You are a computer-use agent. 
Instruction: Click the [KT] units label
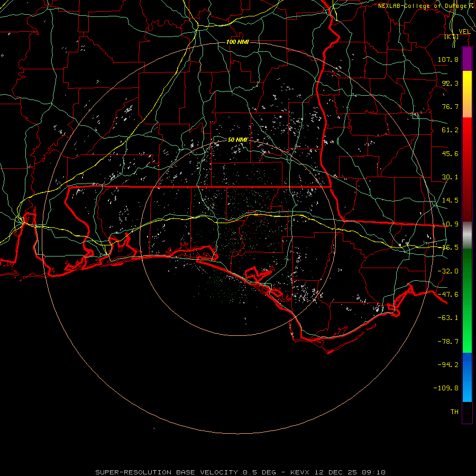tap(452, 36)
